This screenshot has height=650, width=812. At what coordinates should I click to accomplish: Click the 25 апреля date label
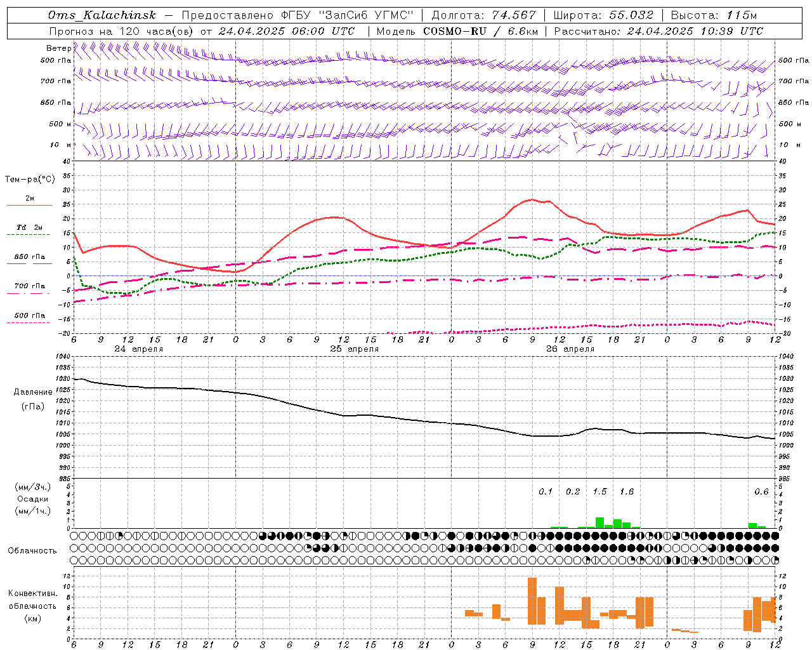pos(354,349)
